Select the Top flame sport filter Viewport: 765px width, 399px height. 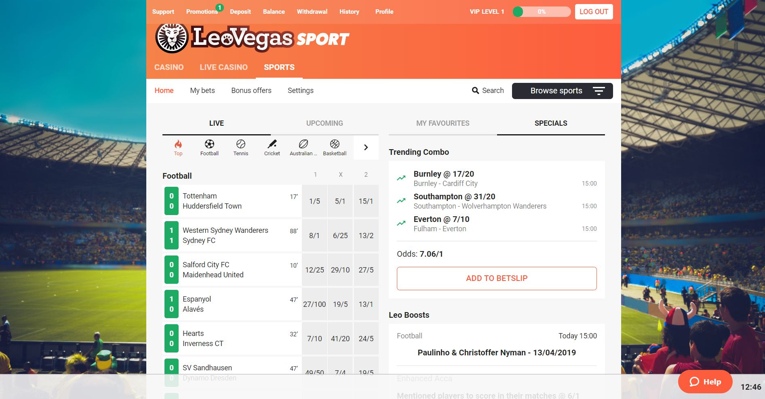pos(178,147)
